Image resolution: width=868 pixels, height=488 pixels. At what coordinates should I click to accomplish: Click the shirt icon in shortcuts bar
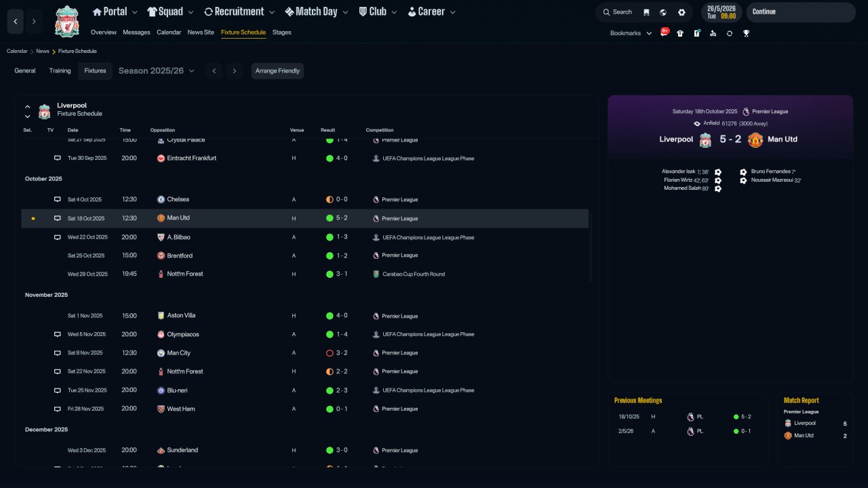680,33
